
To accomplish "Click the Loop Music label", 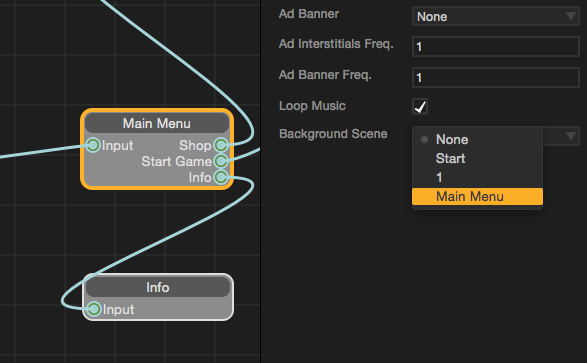I will [312, 106].
